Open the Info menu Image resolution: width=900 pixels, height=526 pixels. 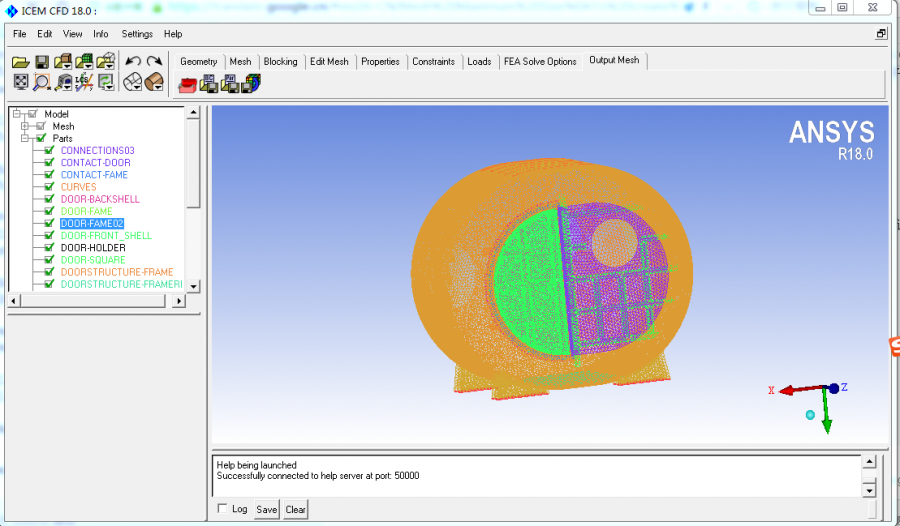[x=100, y=34]
